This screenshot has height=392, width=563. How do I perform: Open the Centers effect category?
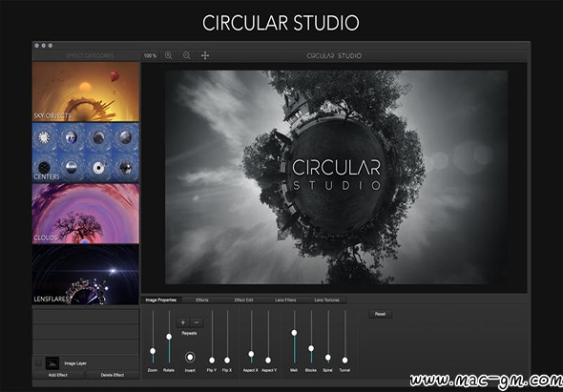coord(86,153)
